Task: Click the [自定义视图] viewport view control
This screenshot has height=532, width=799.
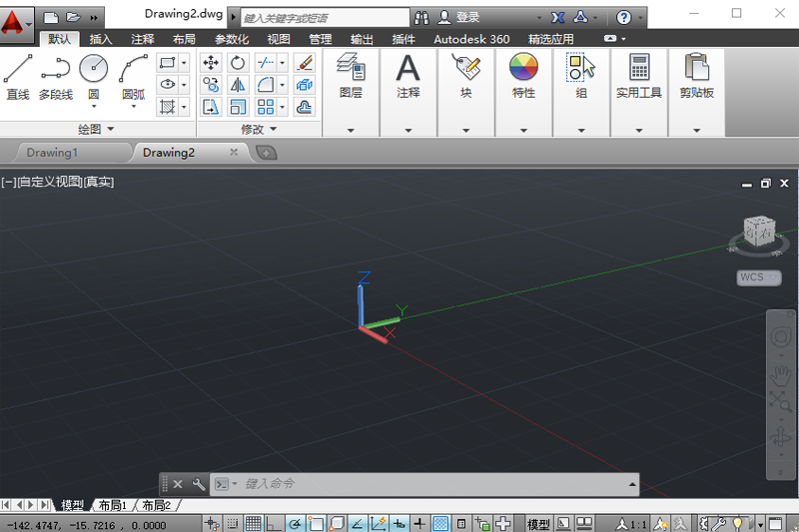Action: (49, 182)
